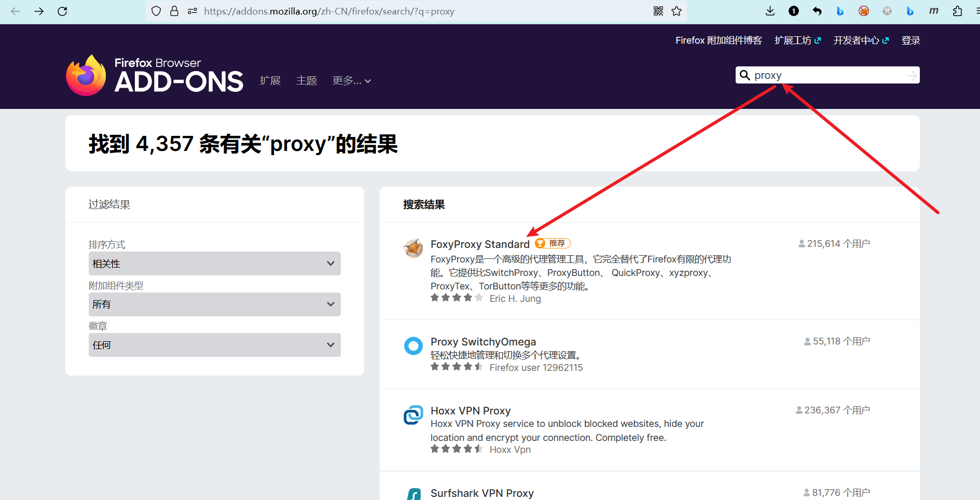
Task: Click the 55,118 个用户 count
Action: click(x=837, y=341)
